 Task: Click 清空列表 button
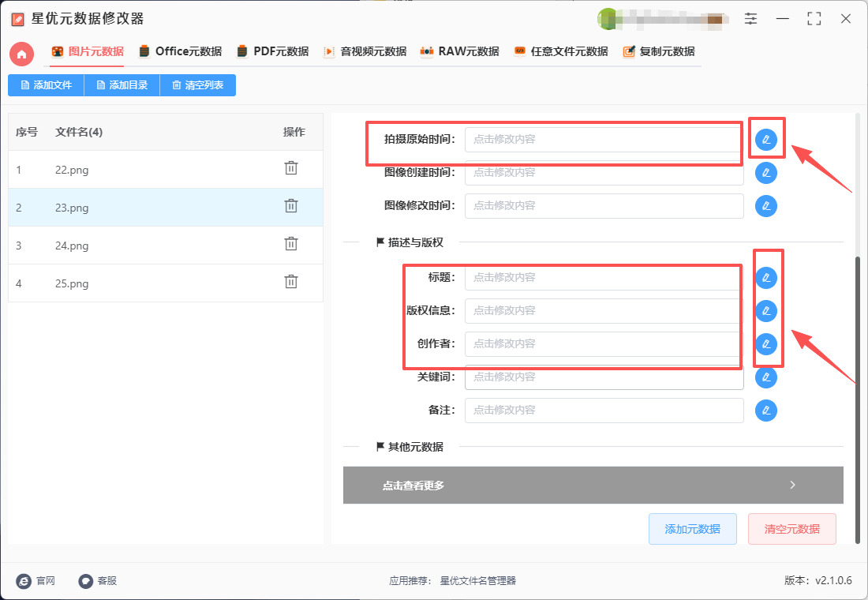[x=197, y=85]
